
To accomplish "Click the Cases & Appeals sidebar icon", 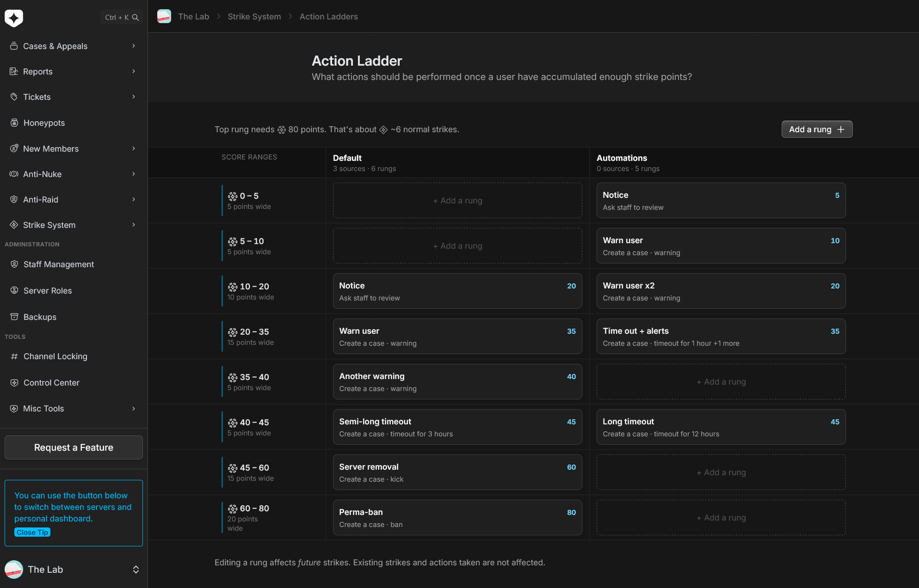I will 14,46.
